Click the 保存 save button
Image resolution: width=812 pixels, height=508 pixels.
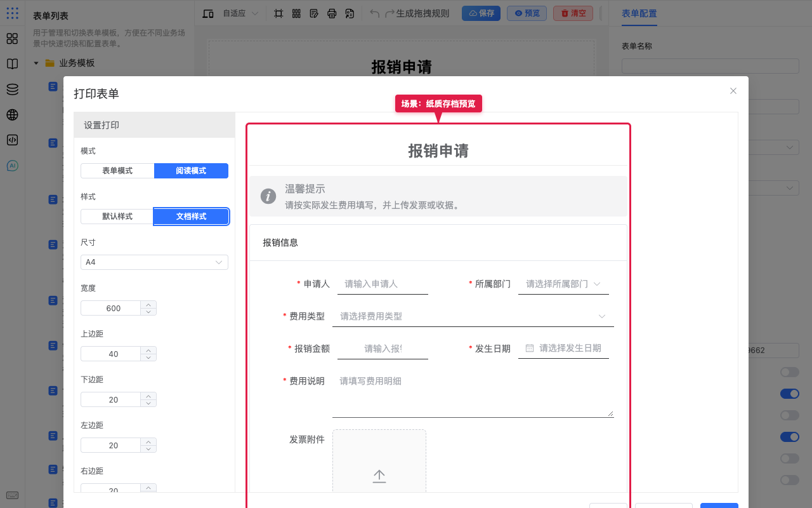pos(481,13)
